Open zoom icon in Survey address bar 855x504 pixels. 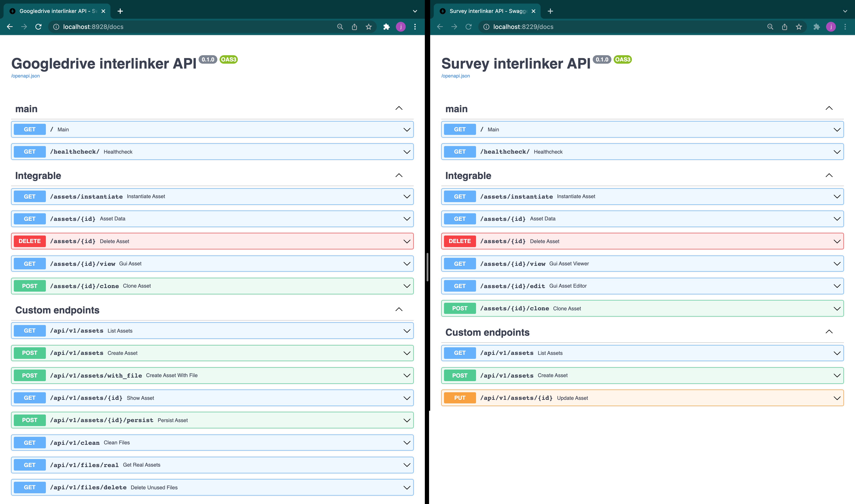pyautogui.click(x=770, y=27)
